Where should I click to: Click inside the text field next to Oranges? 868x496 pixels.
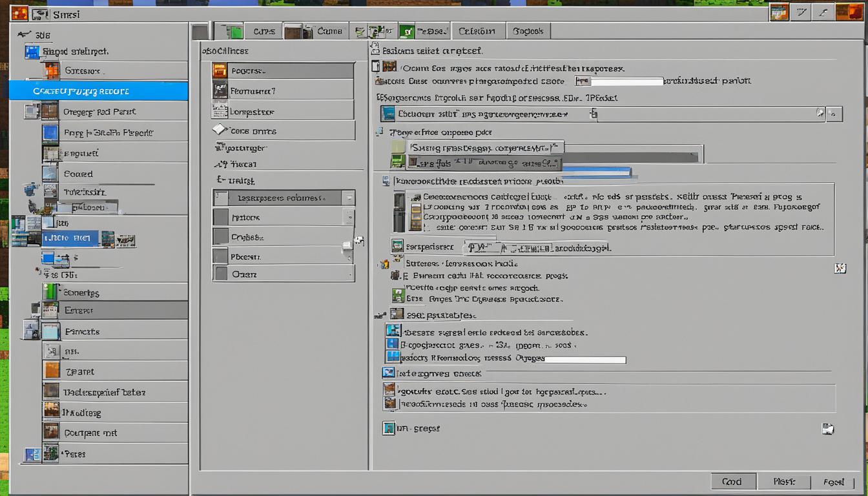[584, 360]
